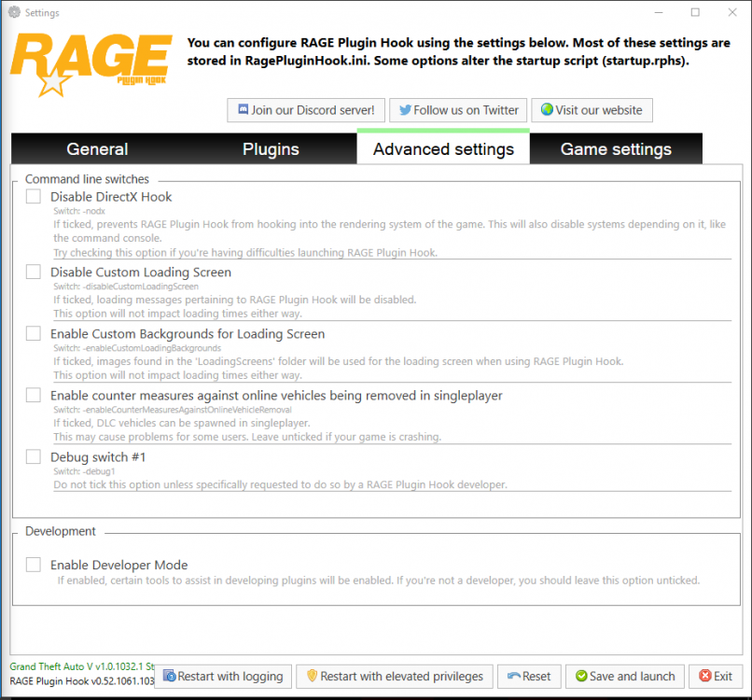Maximize the Settings window
The height and width of the screenshot is (700, 752).
pyautogui.click(x=695, y=12)
